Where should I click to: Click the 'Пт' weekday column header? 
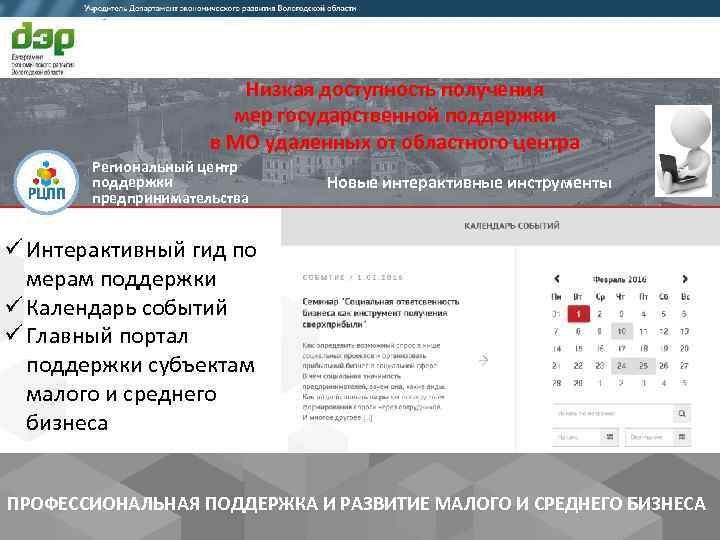[x=644, y=297]
